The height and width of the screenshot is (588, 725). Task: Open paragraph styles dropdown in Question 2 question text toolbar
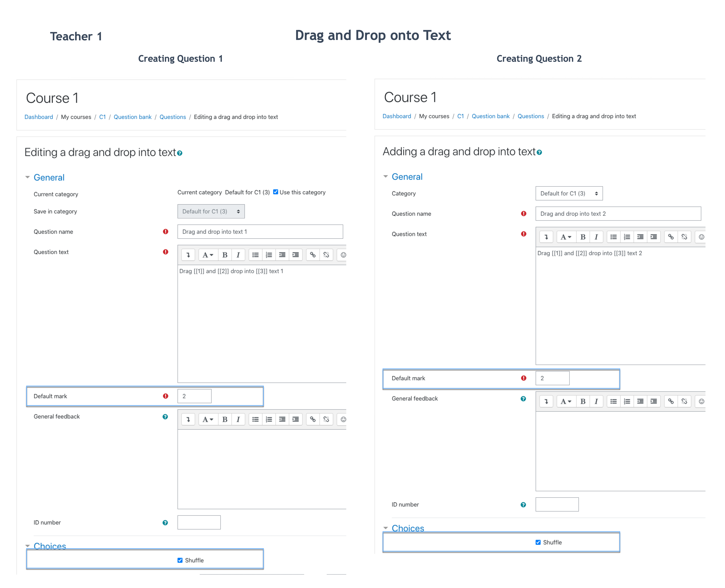tap(566, 237)
